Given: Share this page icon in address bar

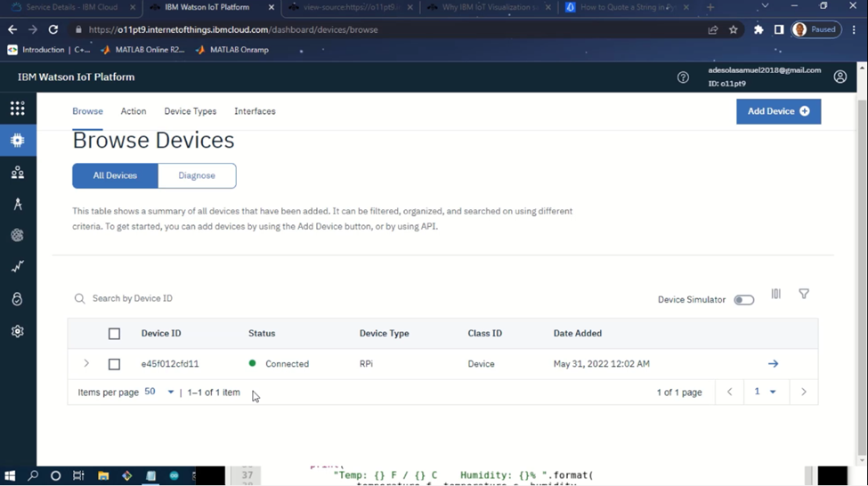Looking at the screenshot, I should 713,30.
